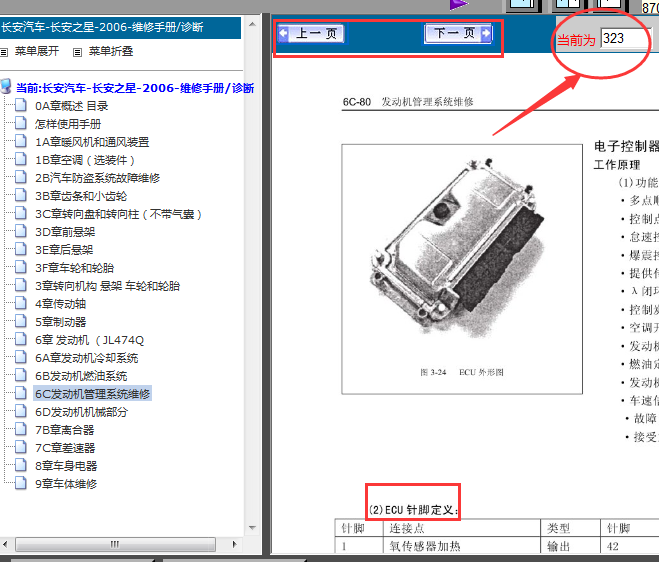Open chapter 0A章概述 目录
This screenshot has width=659, height=562.
click(x=71, y=106)
